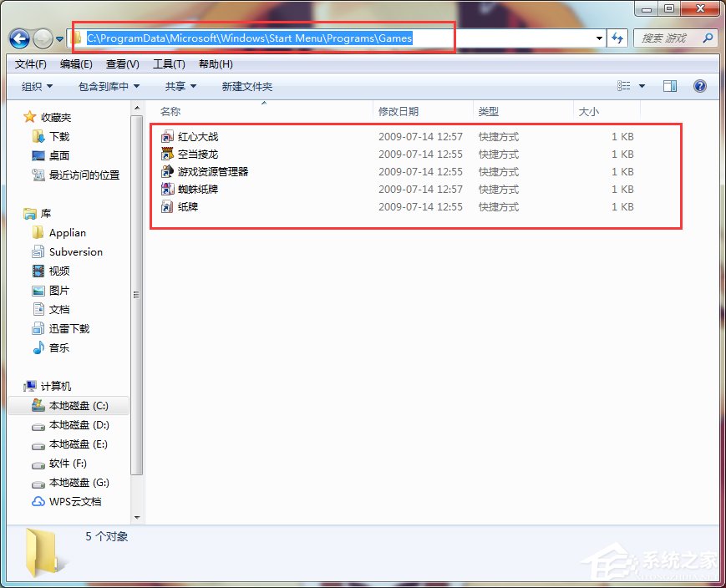Click the 纸牌 file name
Screen dimensions: 726x588
click(x=187, y=207)
